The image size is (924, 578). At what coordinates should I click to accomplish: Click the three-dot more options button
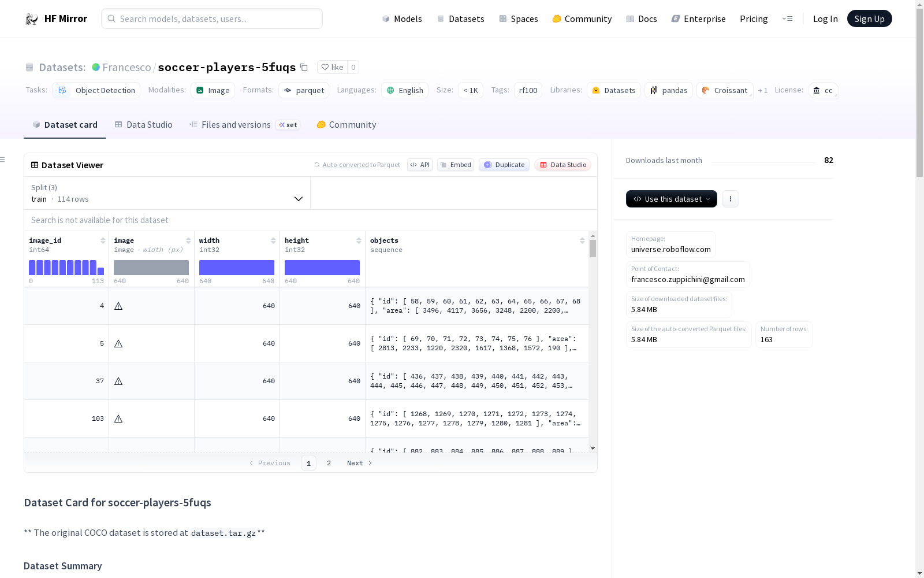tap(731, 199)
